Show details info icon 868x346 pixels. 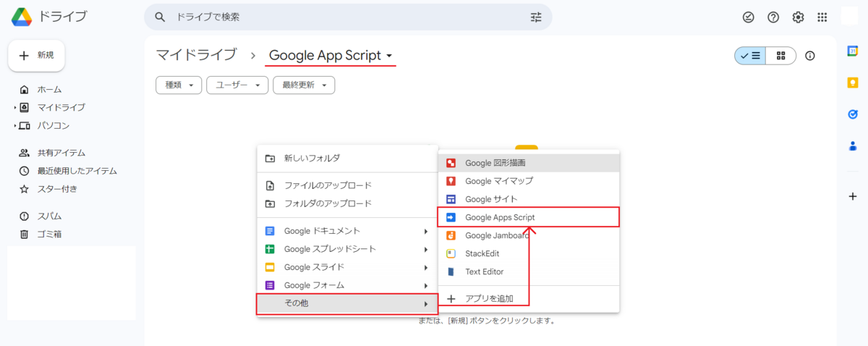tap(810, 56)
